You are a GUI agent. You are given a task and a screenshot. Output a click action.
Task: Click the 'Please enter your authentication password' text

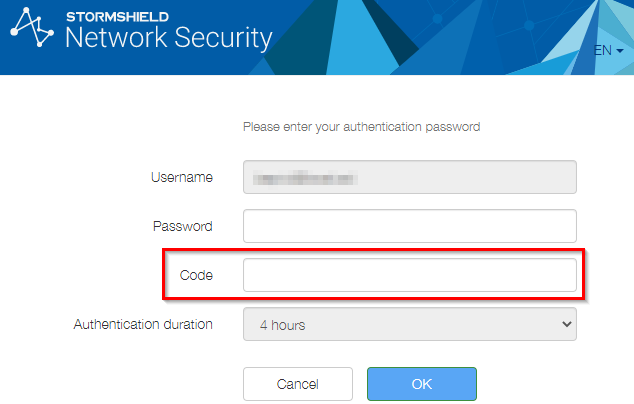pyautogui.click(x=362, y=127)
